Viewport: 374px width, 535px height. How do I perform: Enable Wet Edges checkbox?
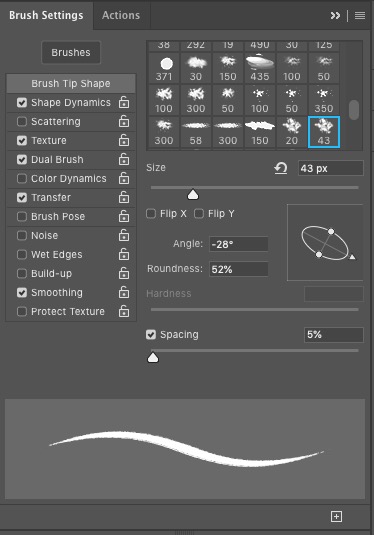point(22,255)
